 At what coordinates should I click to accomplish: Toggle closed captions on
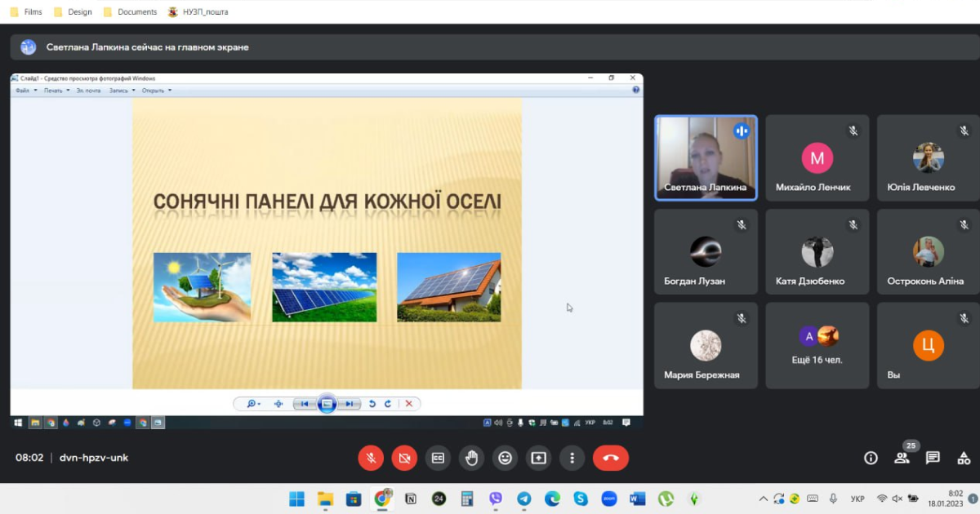click(438, 458)
